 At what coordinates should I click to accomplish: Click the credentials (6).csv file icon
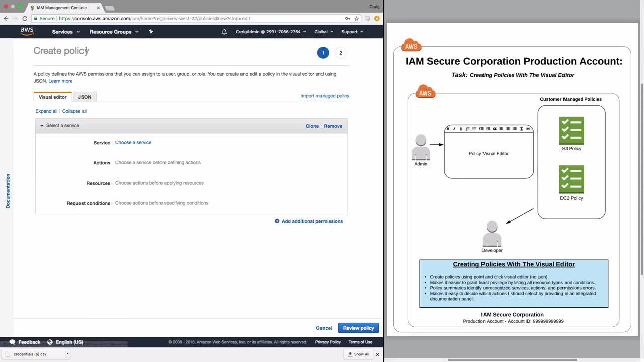[7, 354]
